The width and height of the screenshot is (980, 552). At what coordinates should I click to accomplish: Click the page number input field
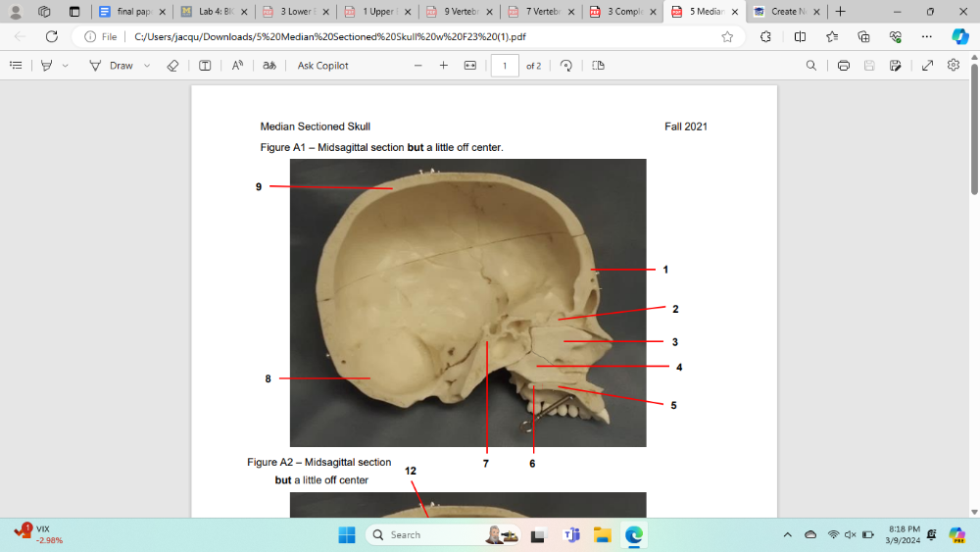505,66
